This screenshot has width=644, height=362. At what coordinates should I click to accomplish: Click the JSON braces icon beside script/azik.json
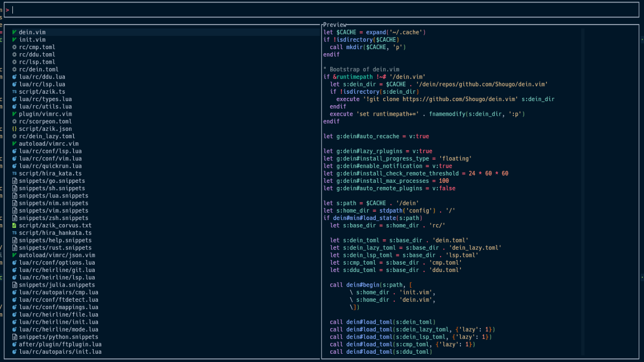pyautogui.click(x=14, y=129)
